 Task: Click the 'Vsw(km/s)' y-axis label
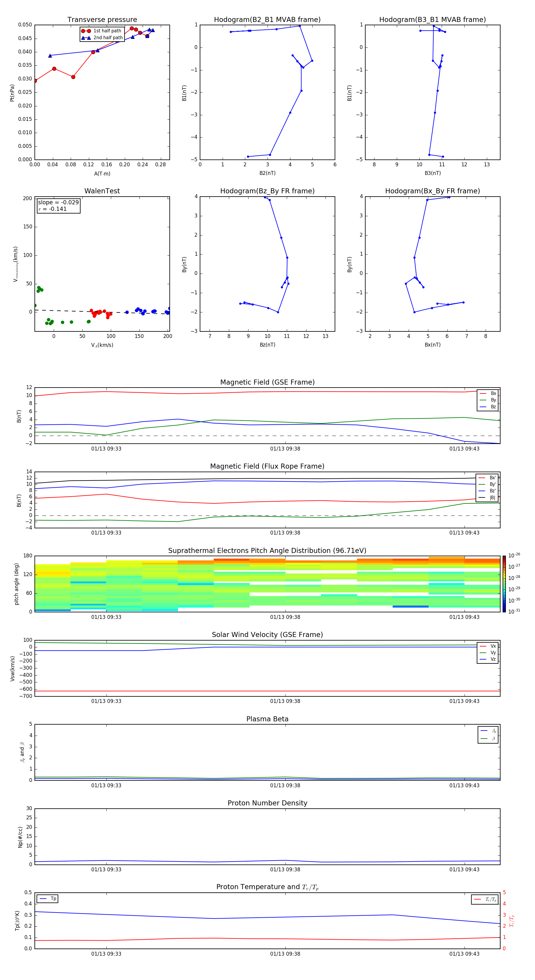12,668
